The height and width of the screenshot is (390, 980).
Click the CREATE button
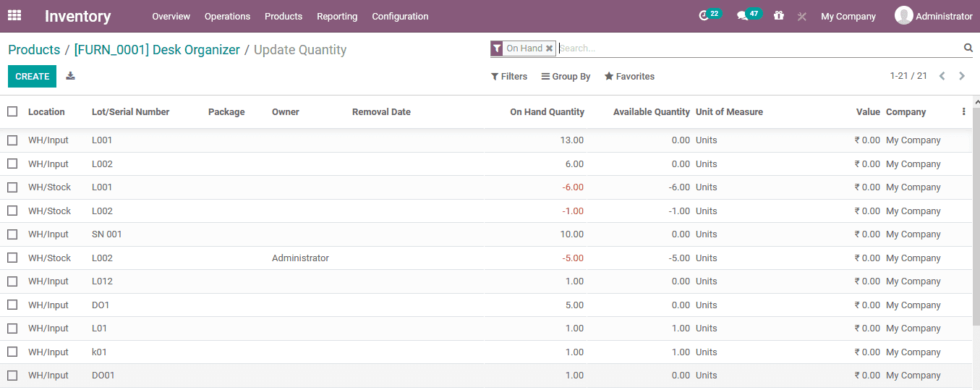(32, 76)
